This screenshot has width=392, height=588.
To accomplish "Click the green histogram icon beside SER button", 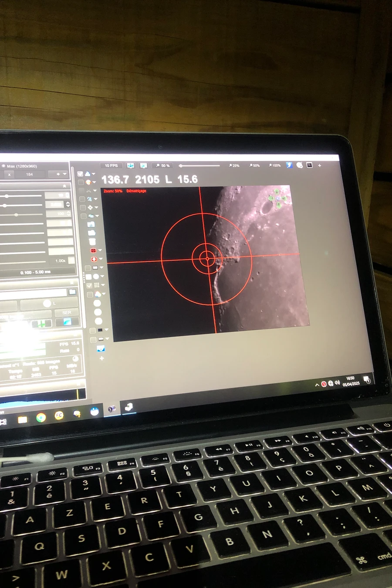I will click(x=42, y=323).
